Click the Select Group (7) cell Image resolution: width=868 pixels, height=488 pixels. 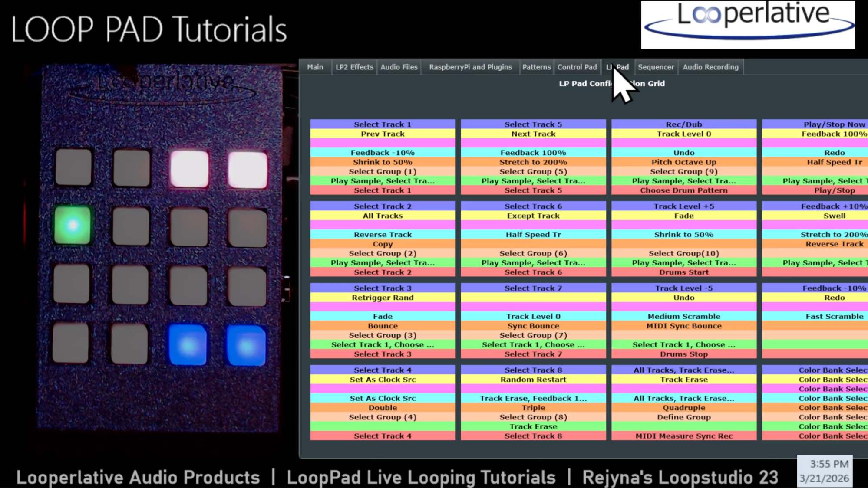(x=533, y=335)
